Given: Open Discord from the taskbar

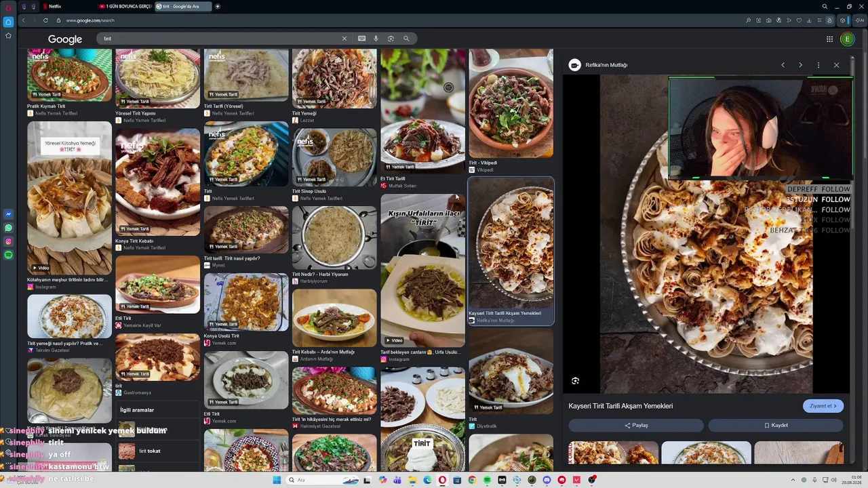Looking at the screenshot, I should pyautogui.click(x=547, y=480).
